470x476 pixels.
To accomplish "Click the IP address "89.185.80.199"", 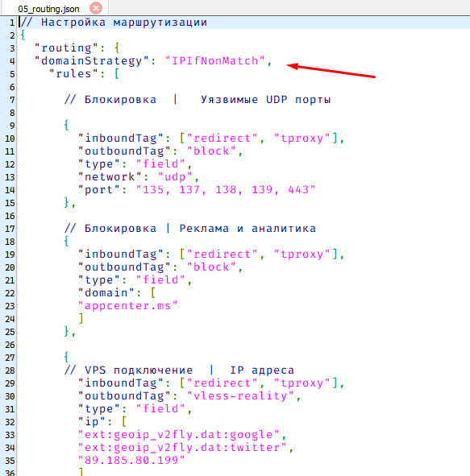I will [131, 461].
